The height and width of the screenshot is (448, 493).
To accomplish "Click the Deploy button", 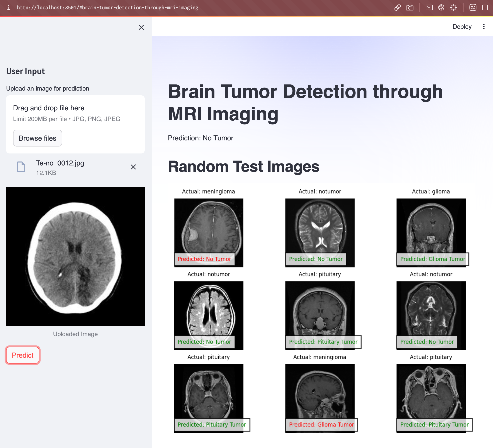I will (462, 27).
